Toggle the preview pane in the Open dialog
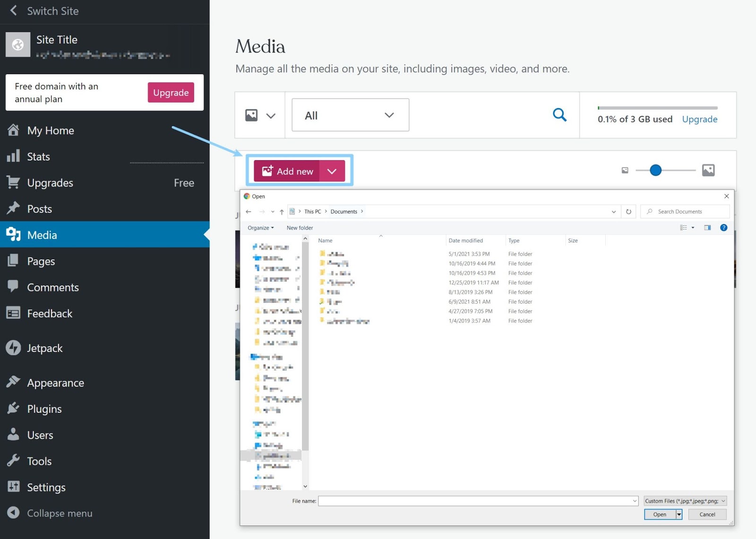This screenshot has width=756, height=539. pos(707,228)
